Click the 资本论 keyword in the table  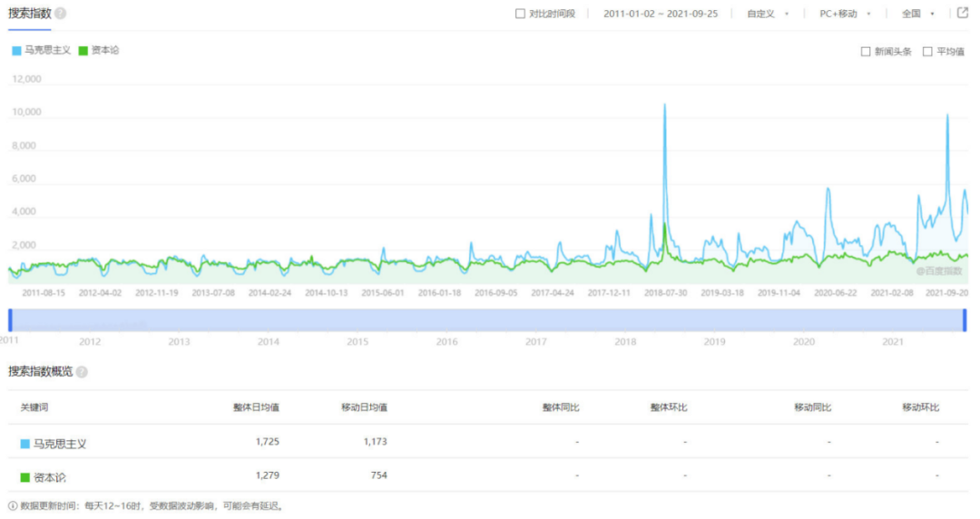coord(50,478)
